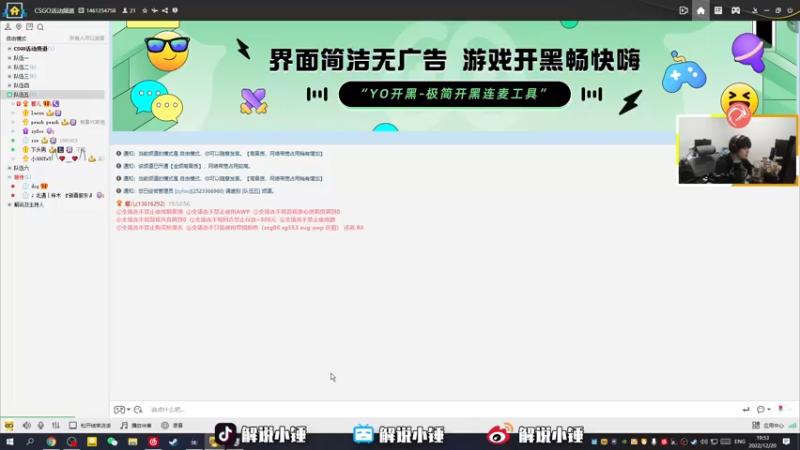Image resolution: width=800 pixels, height=450 pixels.
Task: Click the Windows taskbar search icon
Action: coord(30,442)
